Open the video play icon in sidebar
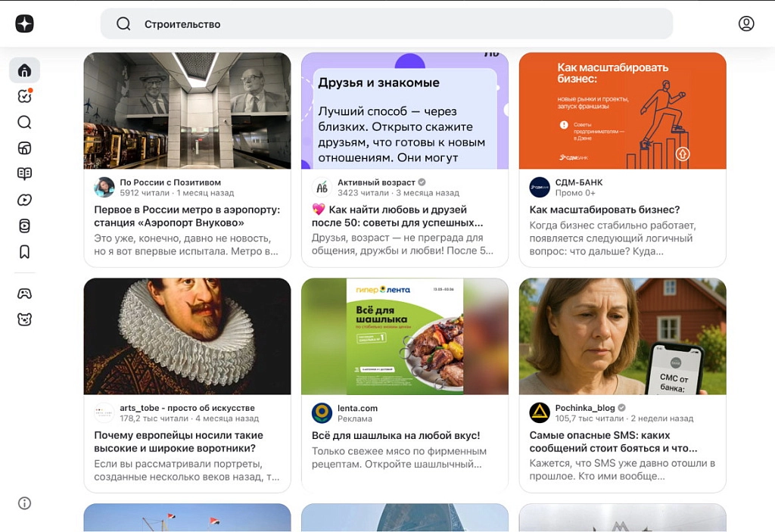The image size is (775, 532). (24, 200)
